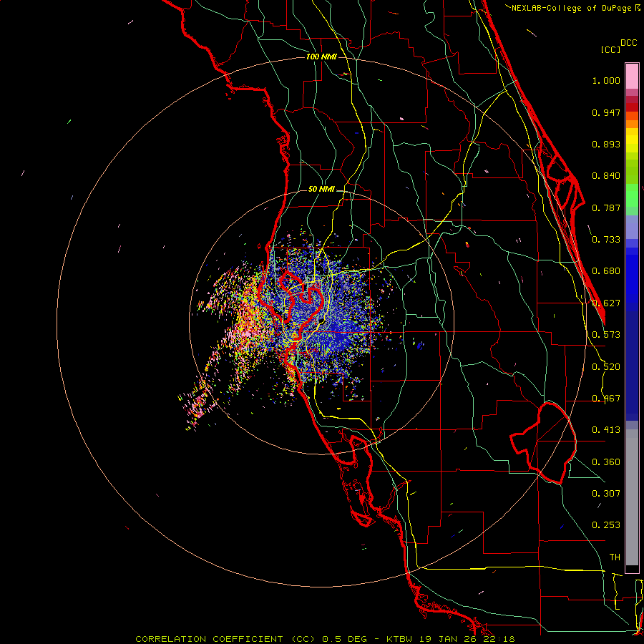This screenshot has width=644, height=644.
Task: Click the DCC label above the color bar
Action: tap(628, 43)
